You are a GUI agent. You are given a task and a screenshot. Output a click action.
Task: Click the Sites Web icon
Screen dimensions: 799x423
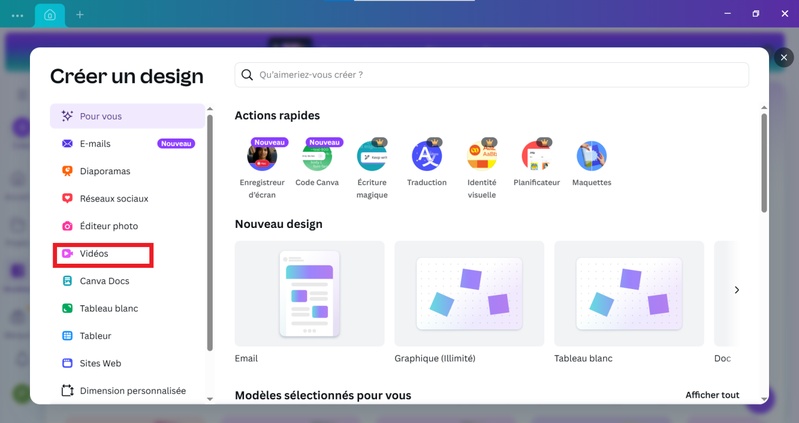click(67, 363)
